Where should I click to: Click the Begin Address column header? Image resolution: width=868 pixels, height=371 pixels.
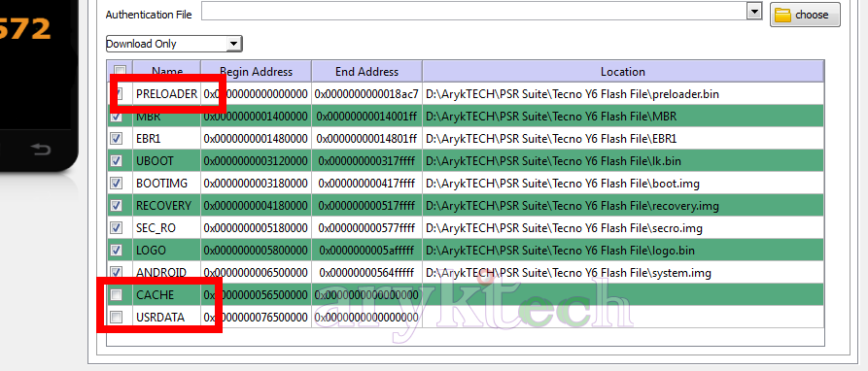257,71
